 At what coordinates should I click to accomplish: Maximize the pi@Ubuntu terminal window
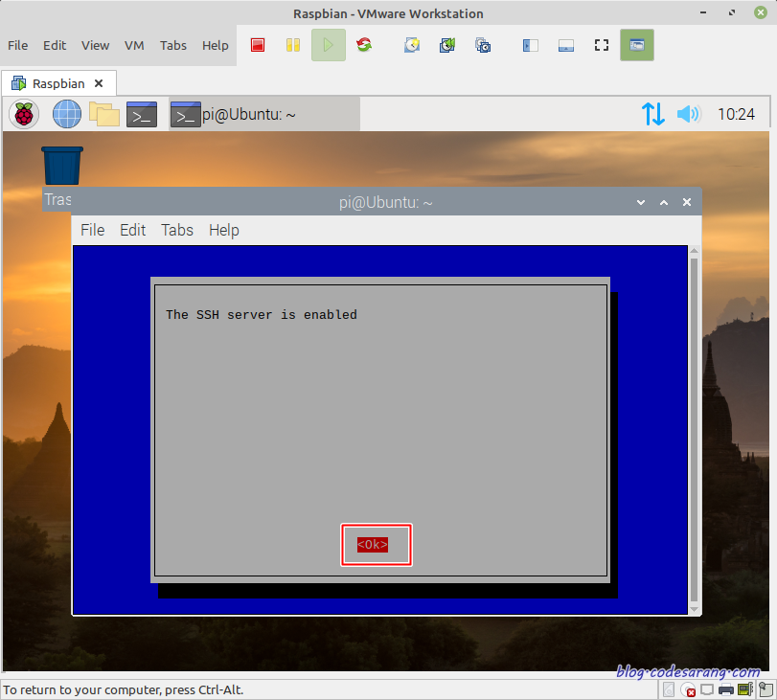click(x=664, y=202)
